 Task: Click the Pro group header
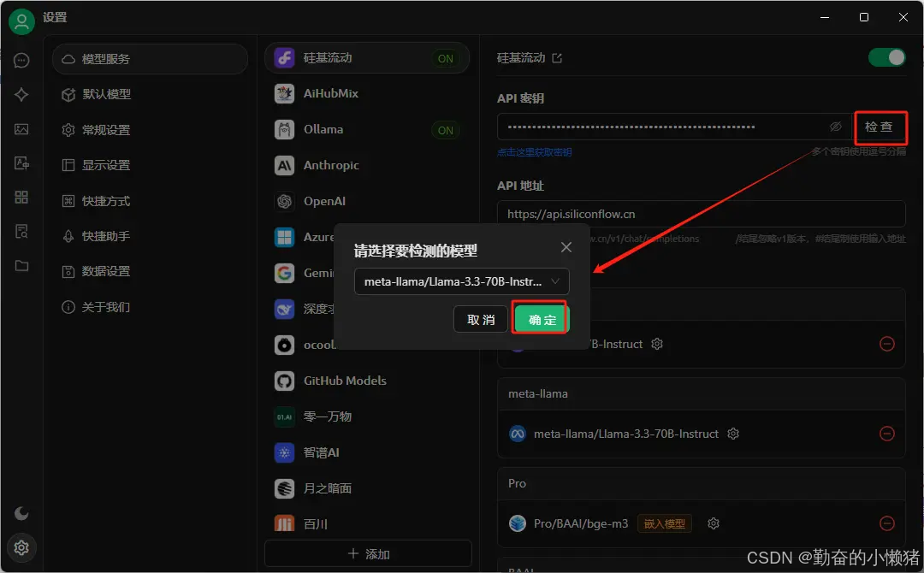(x=702, y=483)
